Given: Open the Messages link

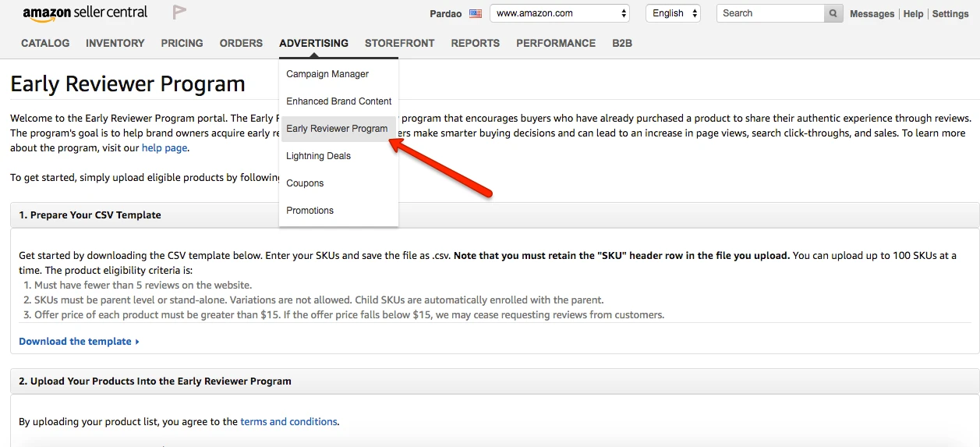Looking at the screenshot, I should click(872, 14).
